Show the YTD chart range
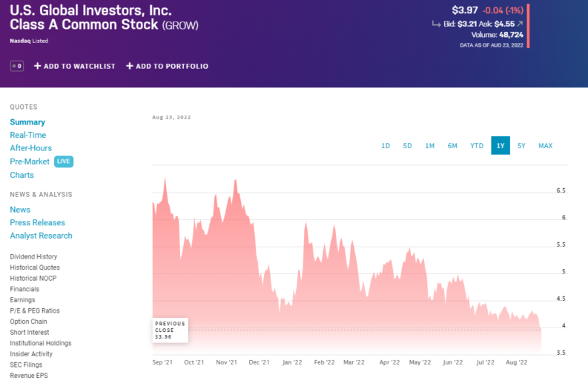588x386 pixels. 477,146
